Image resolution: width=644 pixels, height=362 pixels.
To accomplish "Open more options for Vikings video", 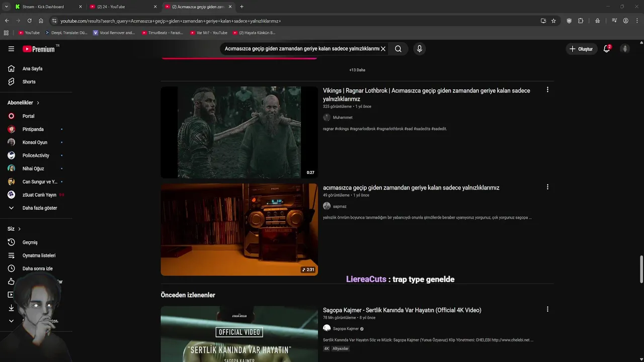I will 547,90.
